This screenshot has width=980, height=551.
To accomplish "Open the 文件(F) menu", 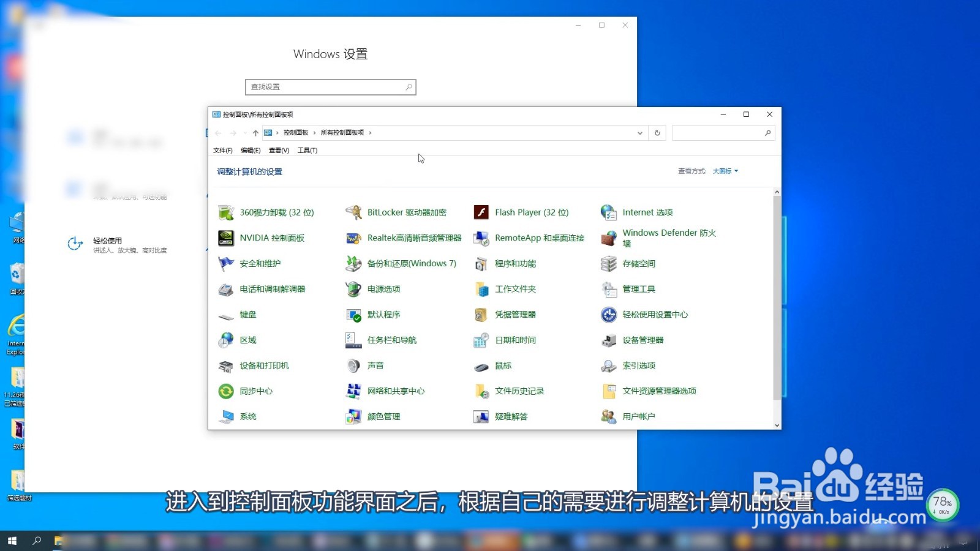I will pos(223,151).
